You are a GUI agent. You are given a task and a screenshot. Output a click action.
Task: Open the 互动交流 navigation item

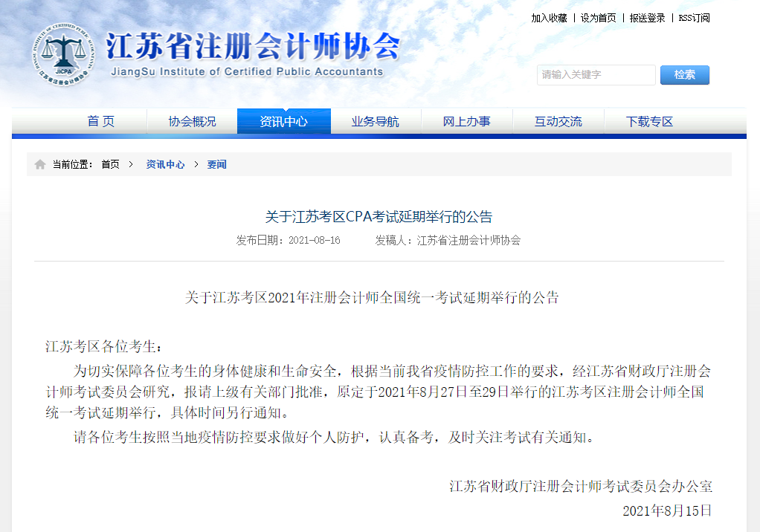coord(558,121)
